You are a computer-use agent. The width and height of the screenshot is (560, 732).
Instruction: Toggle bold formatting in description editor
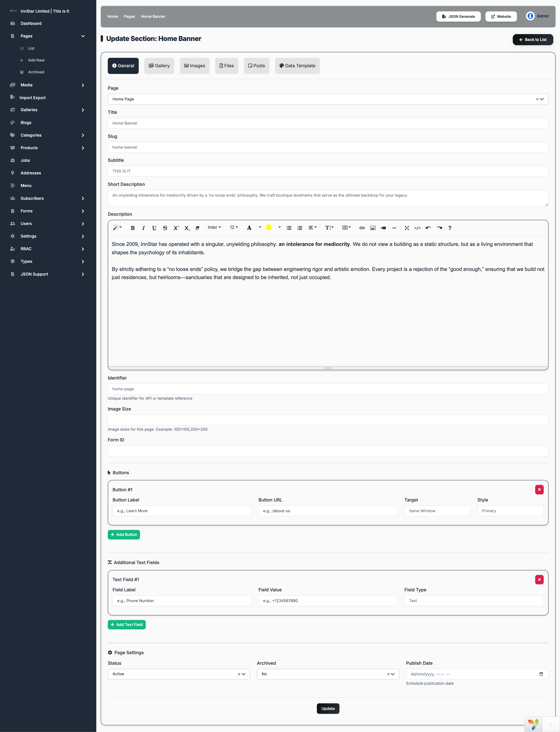(133, 228)
